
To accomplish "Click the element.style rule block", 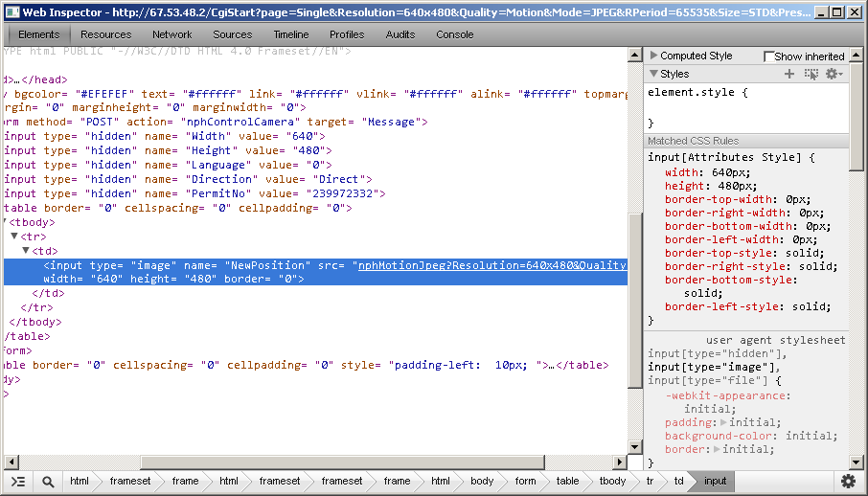I will point(745,107).
